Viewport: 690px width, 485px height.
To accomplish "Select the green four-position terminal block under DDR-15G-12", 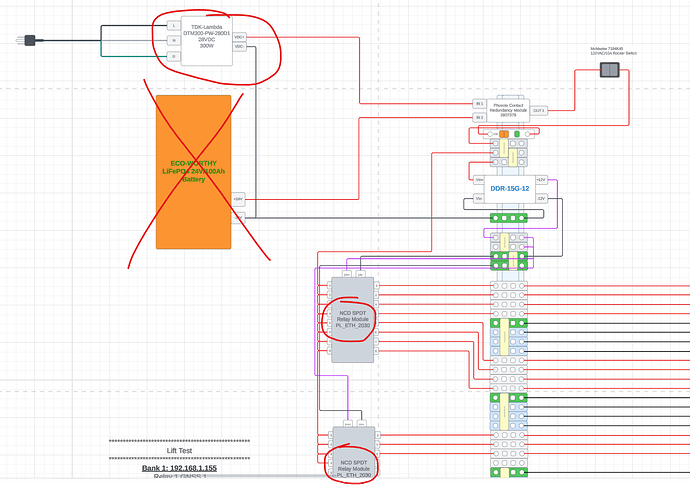I will click(509, 218).
